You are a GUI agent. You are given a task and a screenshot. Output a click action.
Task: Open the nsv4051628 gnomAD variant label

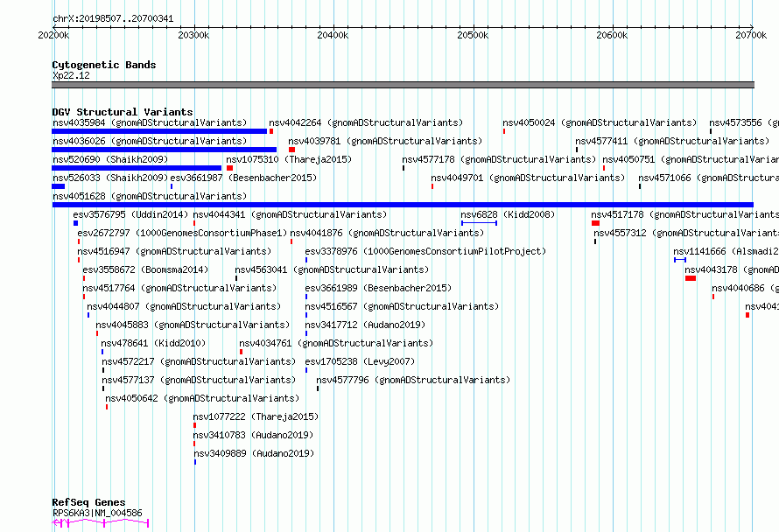(150, 196)
